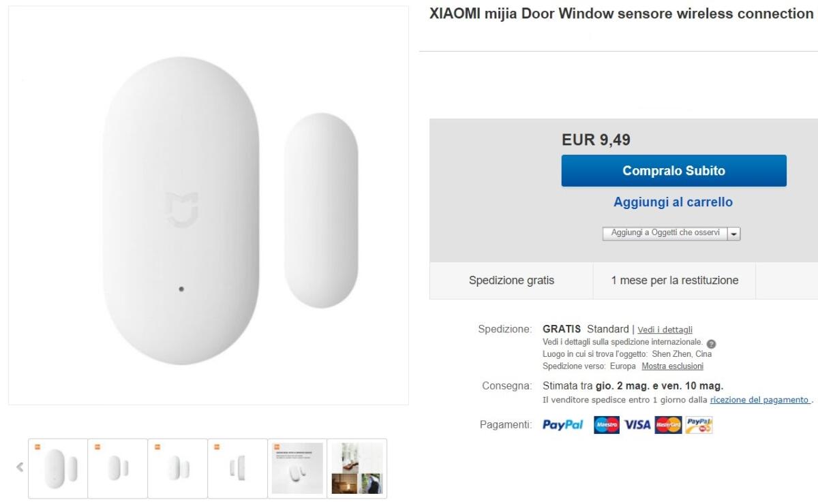Open the ricezione del pagamento link
Screen dimensions: 818x504
757,399
